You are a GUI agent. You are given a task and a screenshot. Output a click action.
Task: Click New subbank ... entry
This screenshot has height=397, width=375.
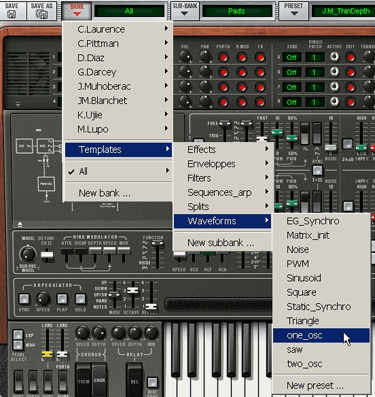(222, 243)
